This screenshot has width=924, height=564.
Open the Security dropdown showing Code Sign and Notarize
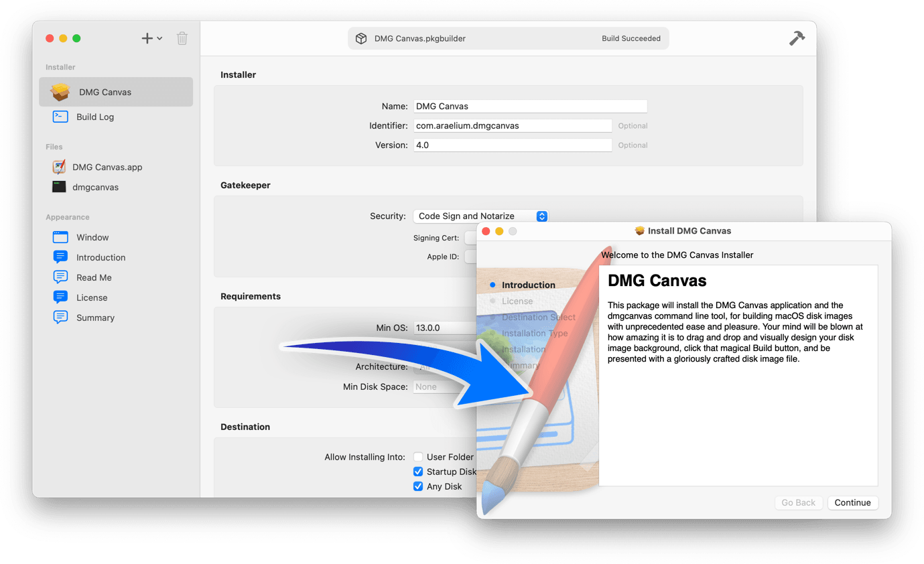[x=541, y=216]
